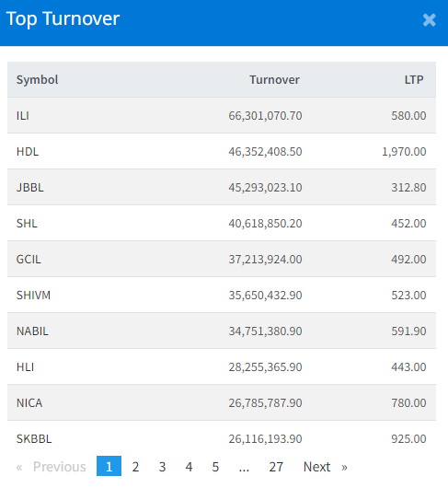Select the SKBBL symbol row
Viewport: 448px width, 488px height.
point(222,438)
